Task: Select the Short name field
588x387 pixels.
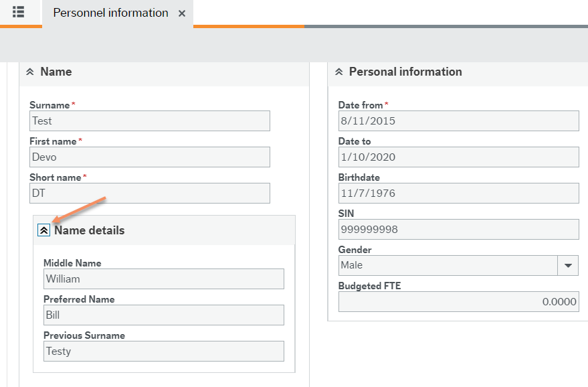Action: 150,193
